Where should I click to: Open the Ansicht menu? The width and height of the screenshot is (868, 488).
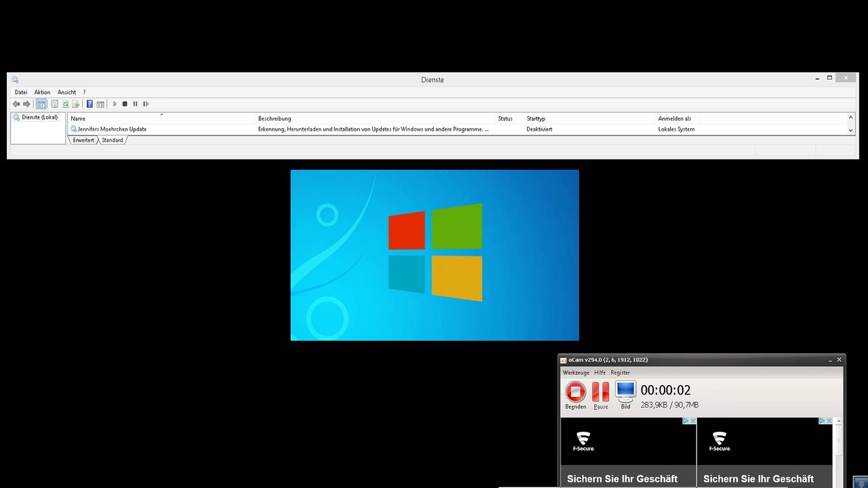[66, 92]
